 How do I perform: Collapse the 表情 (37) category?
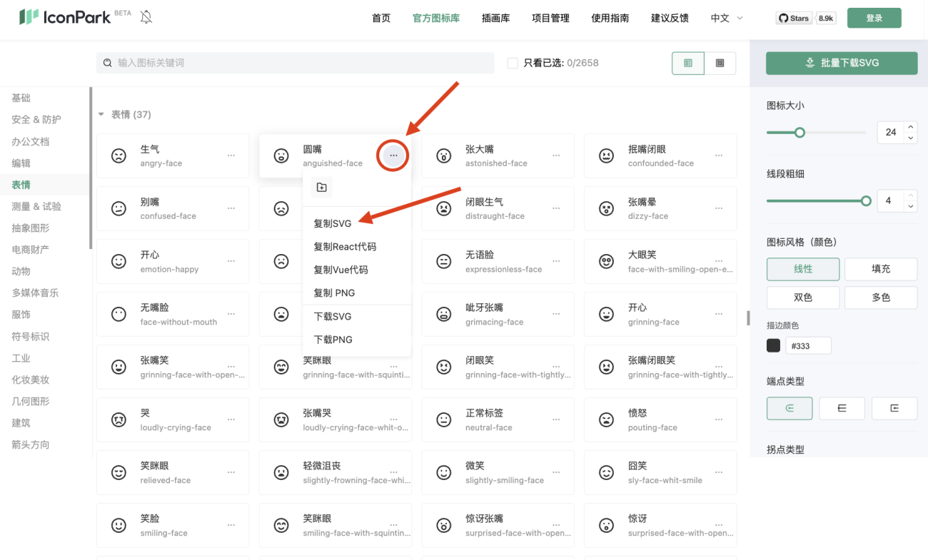point(101,113)
